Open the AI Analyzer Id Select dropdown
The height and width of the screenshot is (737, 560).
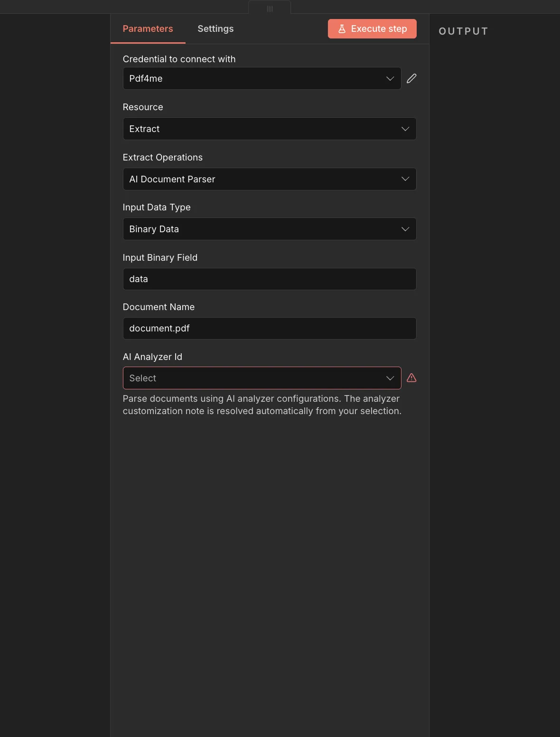click(x=262, y=378)
